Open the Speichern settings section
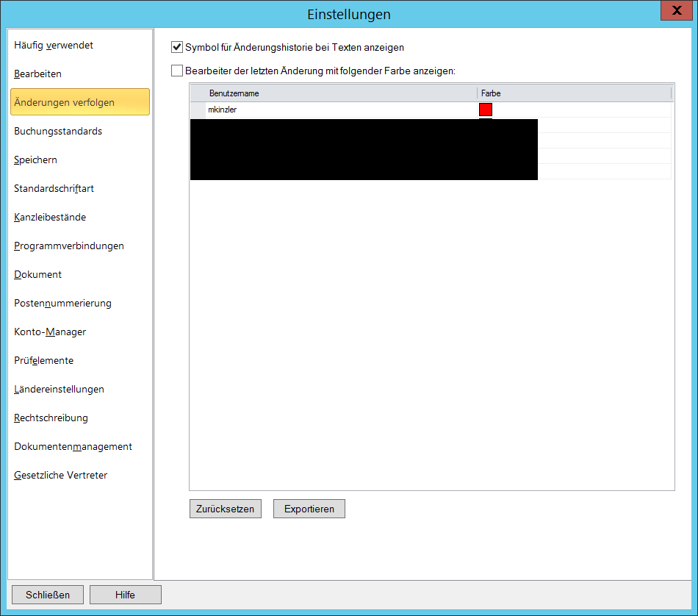698x616 pixels. pyautogui.click(x=36, y=160)
